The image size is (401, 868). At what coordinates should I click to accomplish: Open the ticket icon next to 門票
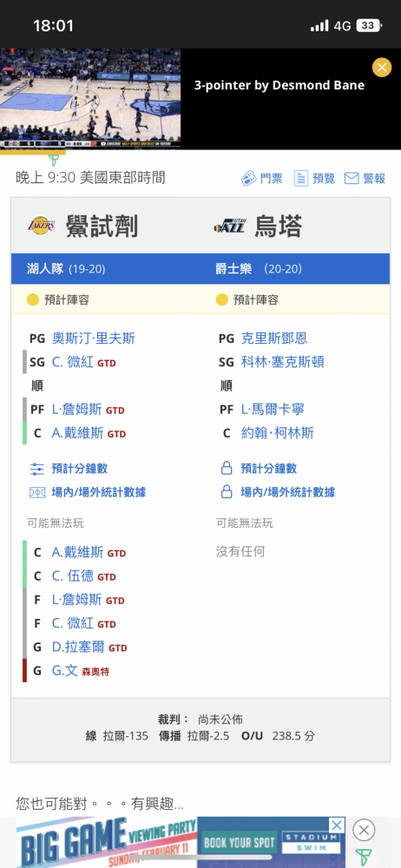pyautogui.click(x=248, y=178)
